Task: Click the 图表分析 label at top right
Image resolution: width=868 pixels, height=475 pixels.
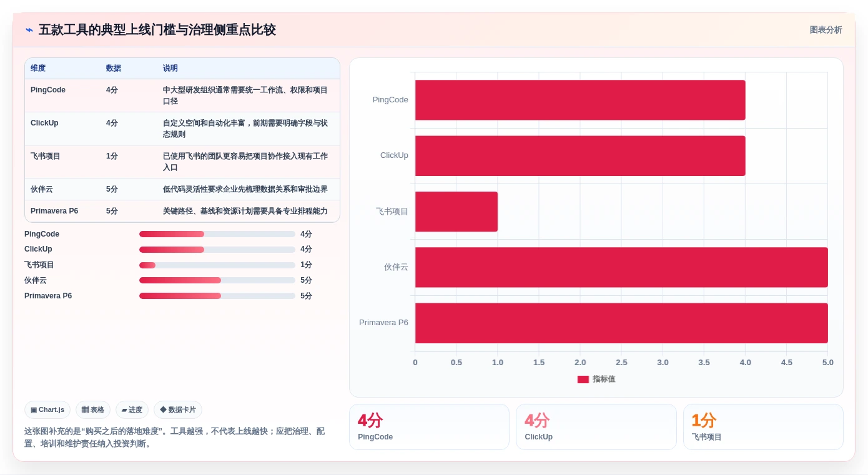Action: 826,30
